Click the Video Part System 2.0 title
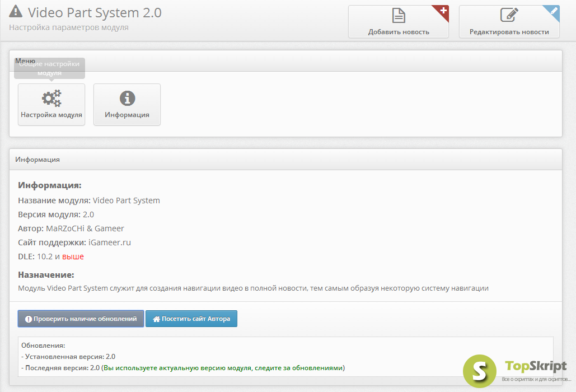Viewport: 576px width, 392px height. click(x=95, y=12)
